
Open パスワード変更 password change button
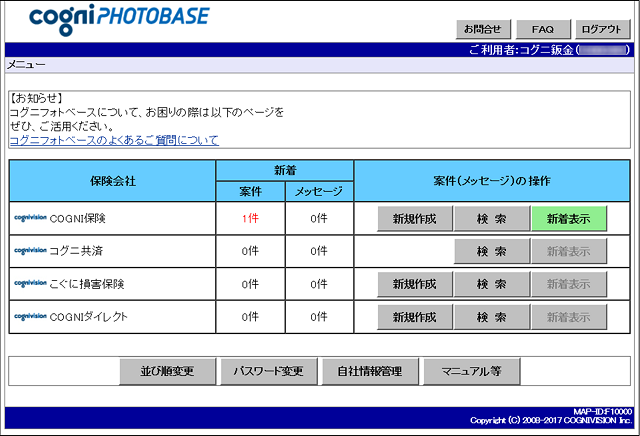coord(269,371)
